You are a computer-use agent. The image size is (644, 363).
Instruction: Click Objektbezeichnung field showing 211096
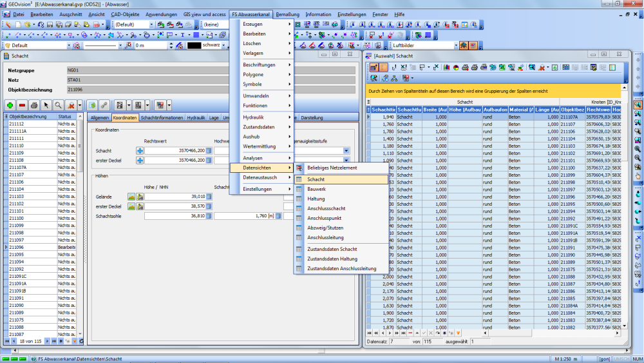(x=211, y=90)
